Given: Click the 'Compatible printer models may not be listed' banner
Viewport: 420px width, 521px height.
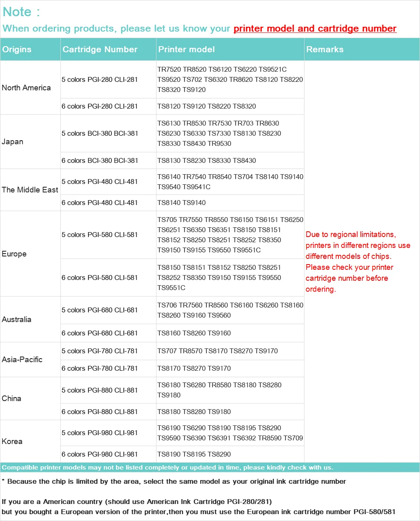Looking at the screenshot, I should click(210, 467).
